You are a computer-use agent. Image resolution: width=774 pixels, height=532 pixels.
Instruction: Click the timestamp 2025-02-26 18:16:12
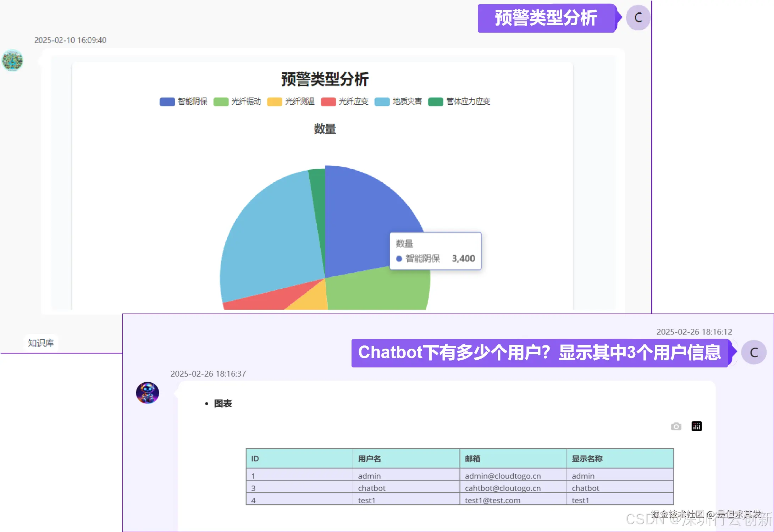coord(694,332)
